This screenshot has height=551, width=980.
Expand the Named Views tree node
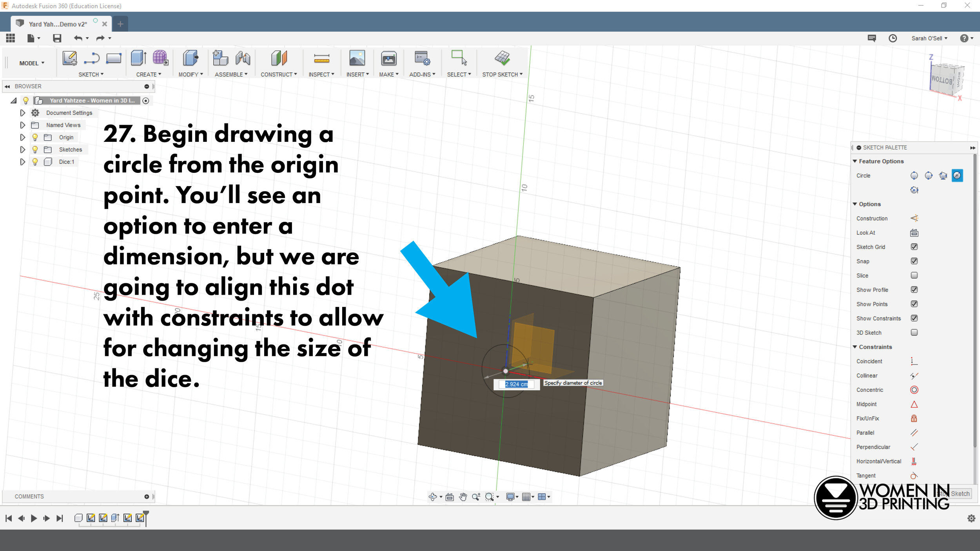point(22,125)
